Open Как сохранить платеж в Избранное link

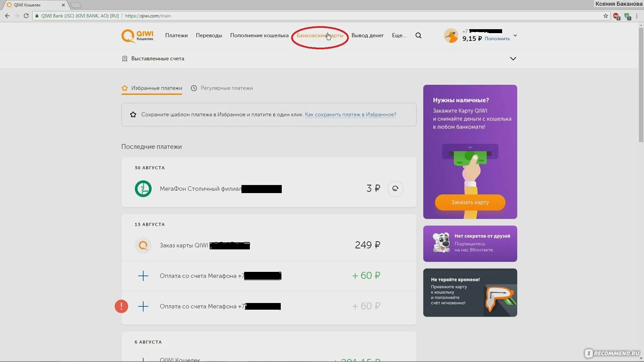[350, 115]
